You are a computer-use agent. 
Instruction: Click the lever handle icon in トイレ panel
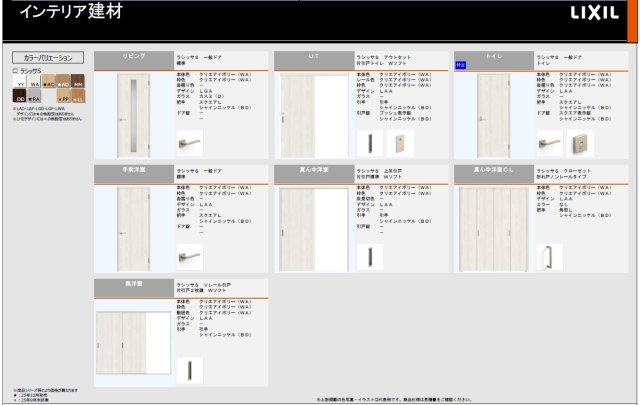click(548, 144)
